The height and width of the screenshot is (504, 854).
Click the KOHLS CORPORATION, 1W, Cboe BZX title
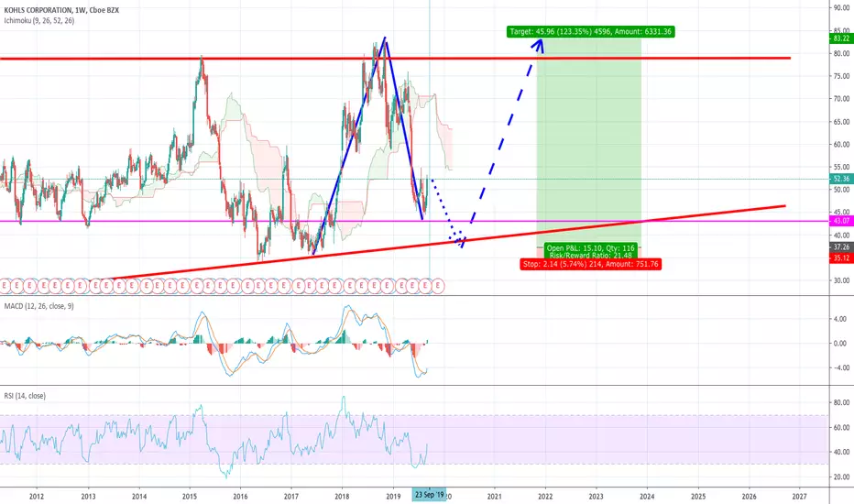61,10
